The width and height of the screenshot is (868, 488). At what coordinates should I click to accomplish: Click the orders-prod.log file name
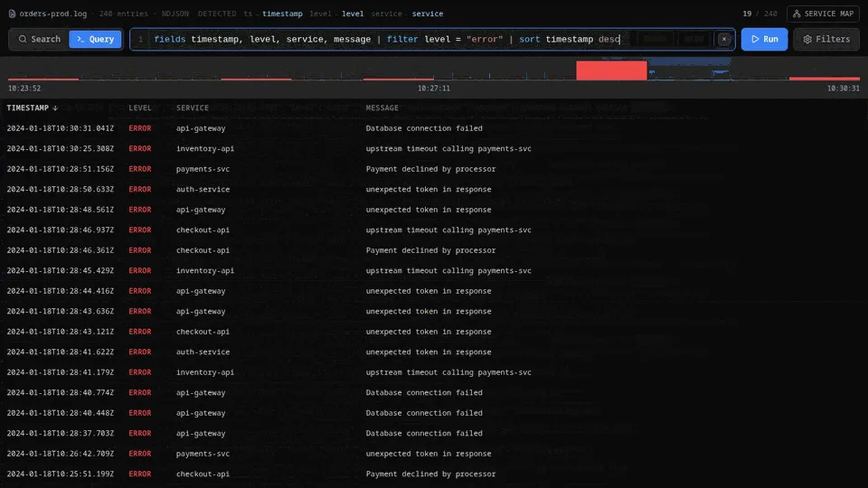[x=53, y=14]
